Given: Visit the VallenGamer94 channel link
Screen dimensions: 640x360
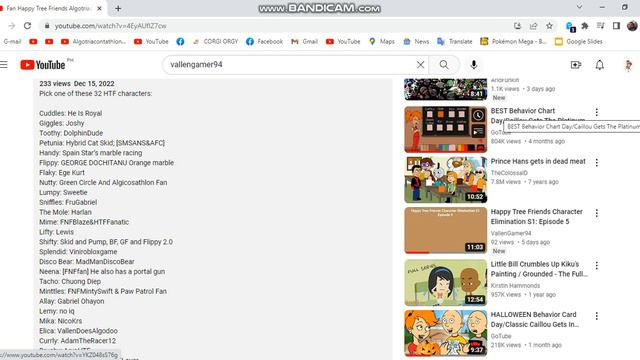Looking at the screenshot, I should (511, 233).
